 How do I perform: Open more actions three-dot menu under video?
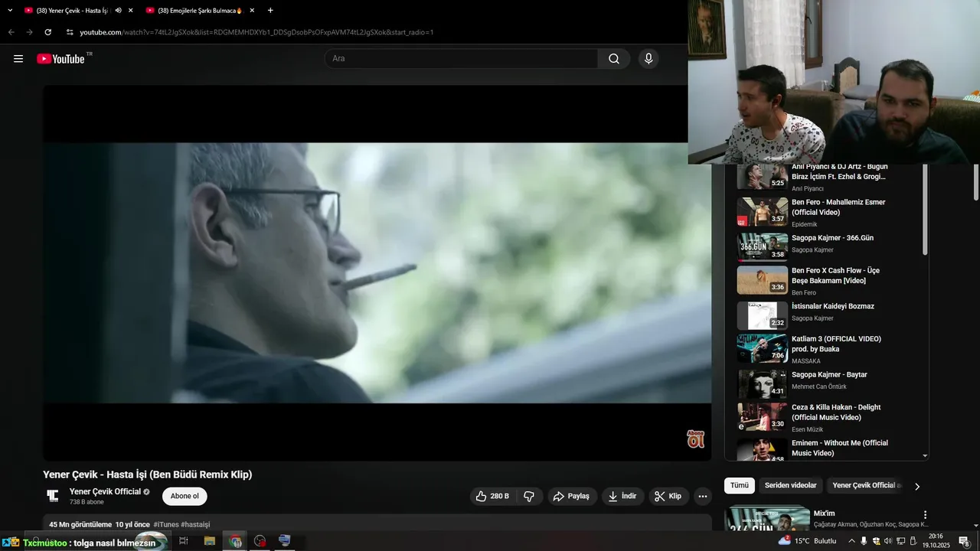pos(703,496)
